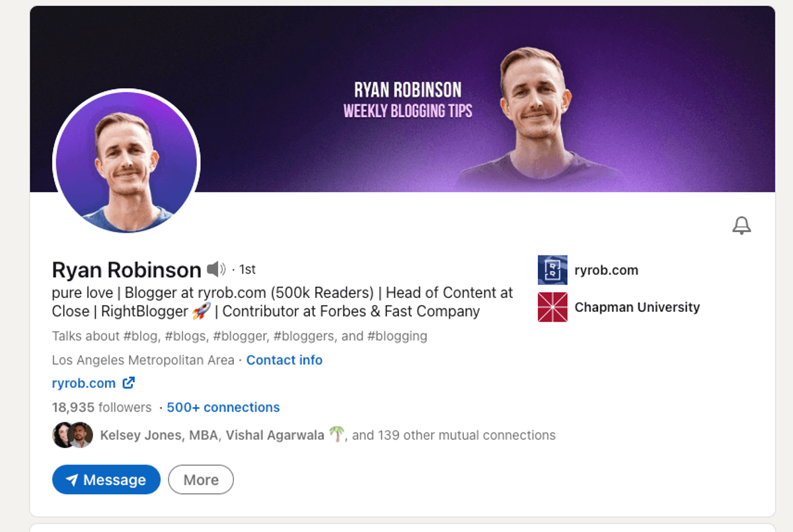Click the notification bell icon

pos(741,225)
